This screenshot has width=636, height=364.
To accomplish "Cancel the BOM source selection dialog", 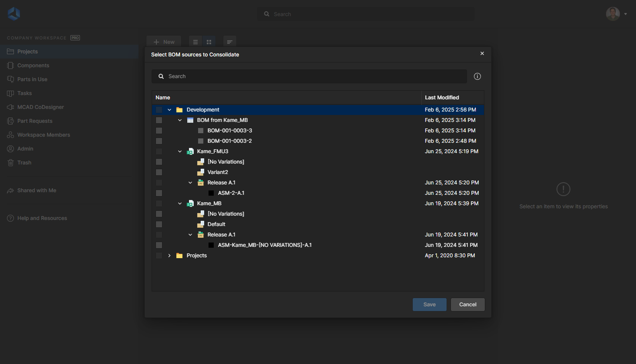I will point(467,305).
